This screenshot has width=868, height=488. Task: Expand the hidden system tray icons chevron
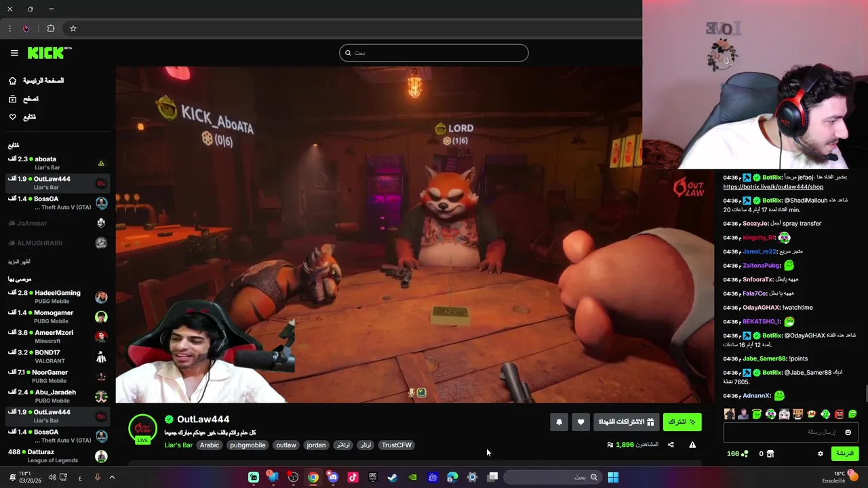point(112,477)
